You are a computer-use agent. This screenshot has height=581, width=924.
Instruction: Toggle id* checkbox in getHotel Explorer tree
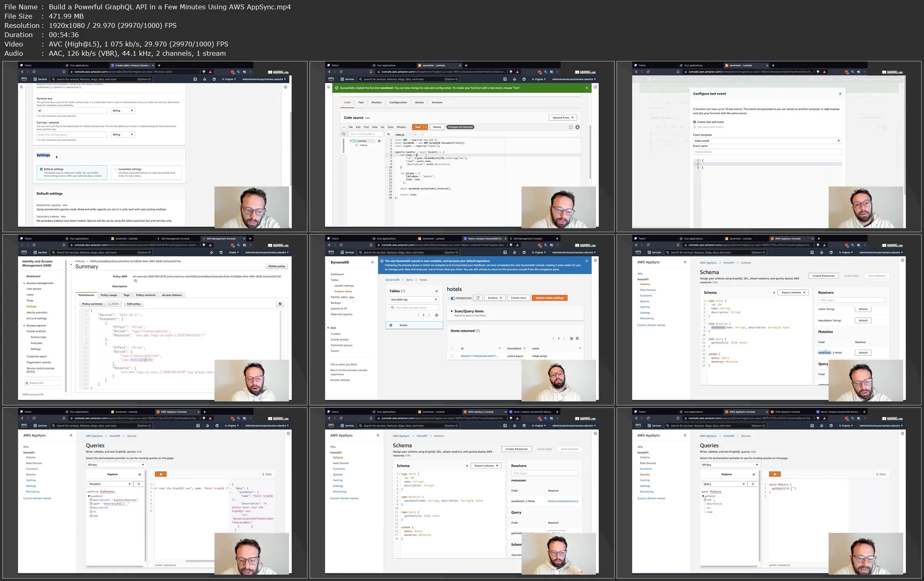click(705, 500)
